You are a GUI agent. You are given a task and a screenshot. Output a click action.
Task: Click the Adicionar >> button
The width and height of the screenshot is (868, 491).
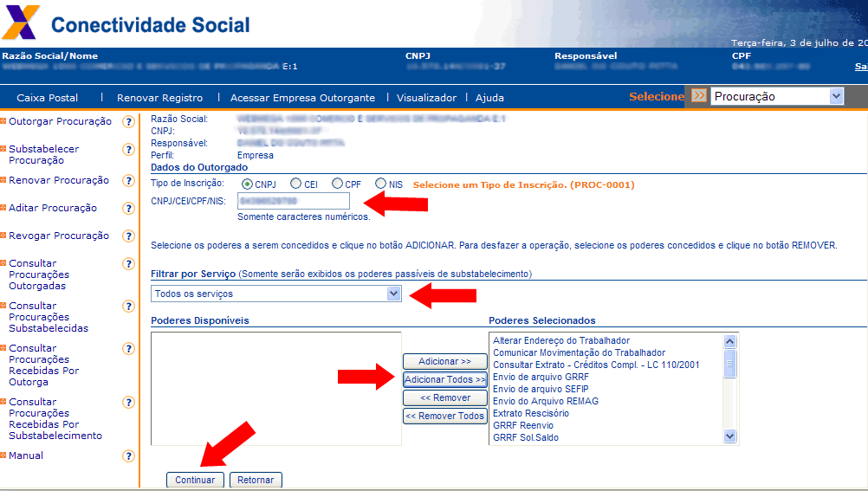pos(445,361)
